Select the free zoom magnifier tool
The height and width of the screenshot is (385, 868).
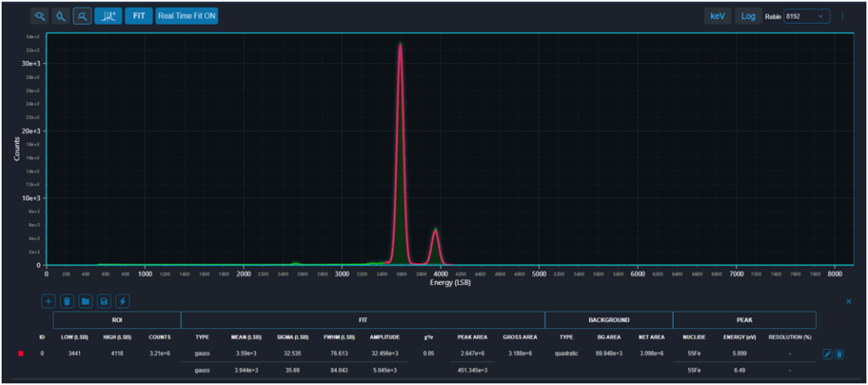pos(82,16)
